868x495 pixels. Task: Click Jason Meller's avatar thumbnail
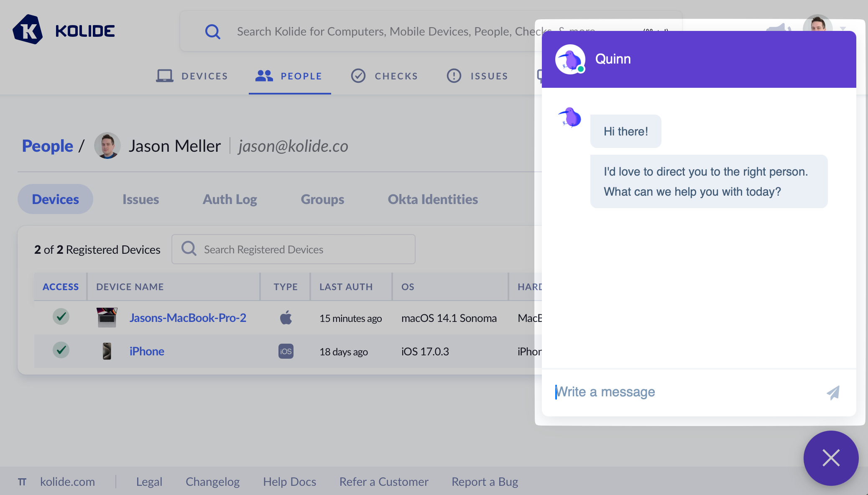coord(107,146)
